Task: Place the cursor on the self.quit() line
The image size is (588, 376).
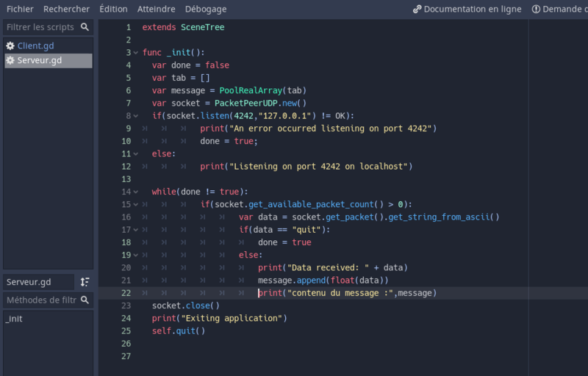Action: (179, 330)
